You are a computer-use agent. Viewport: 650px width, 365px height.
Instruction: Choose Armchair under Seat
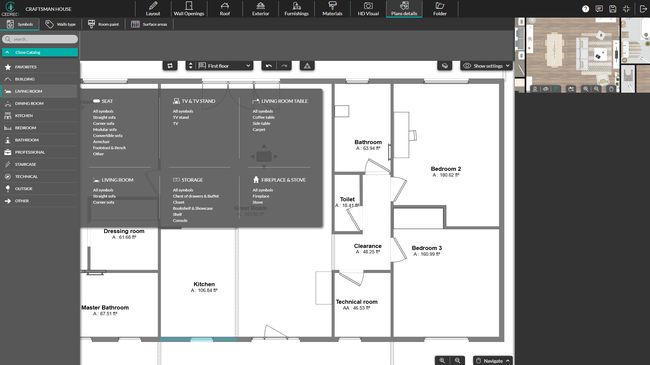101,141
